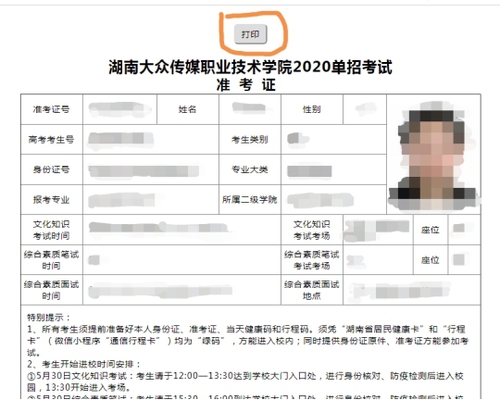
Task: Click the 准考证号 label cell
Action: point(51,109)
